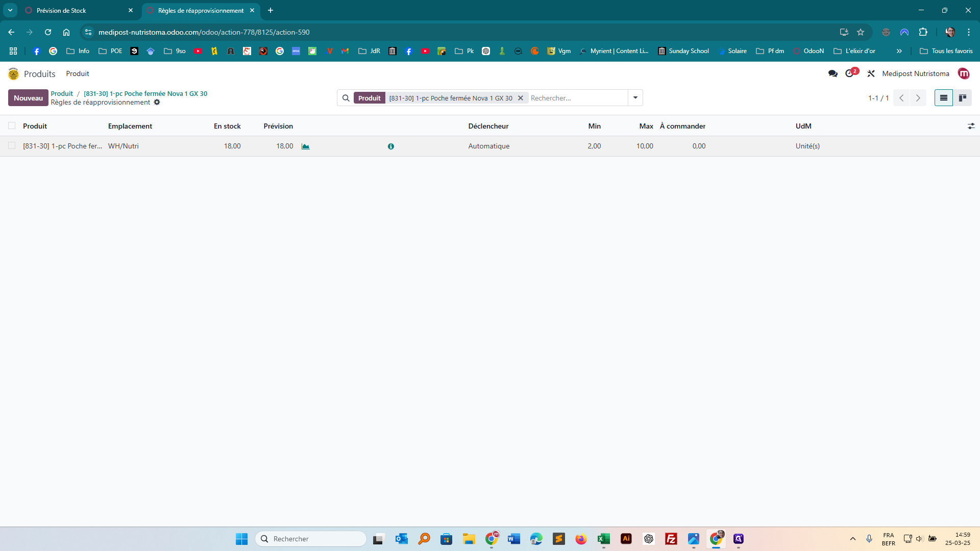
Task: Open the discussions chat bubble icon
Action: [x=833, y=73]
